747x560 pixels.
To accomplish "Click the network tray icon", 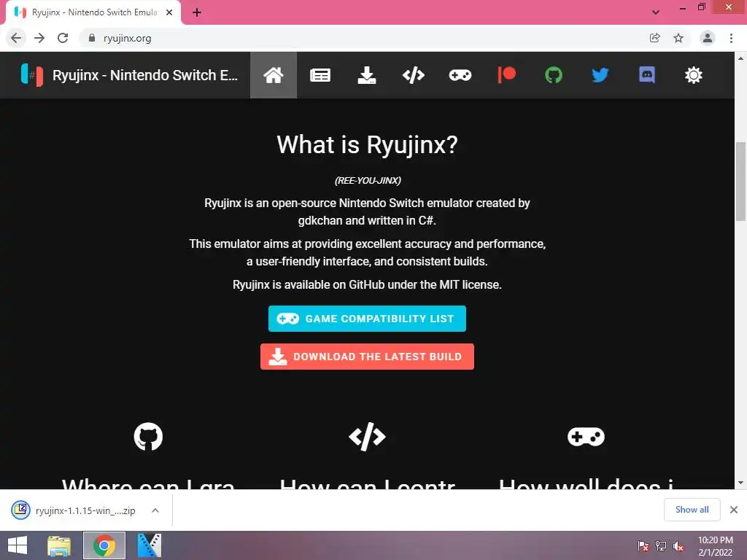I will [x=661, y=546].
